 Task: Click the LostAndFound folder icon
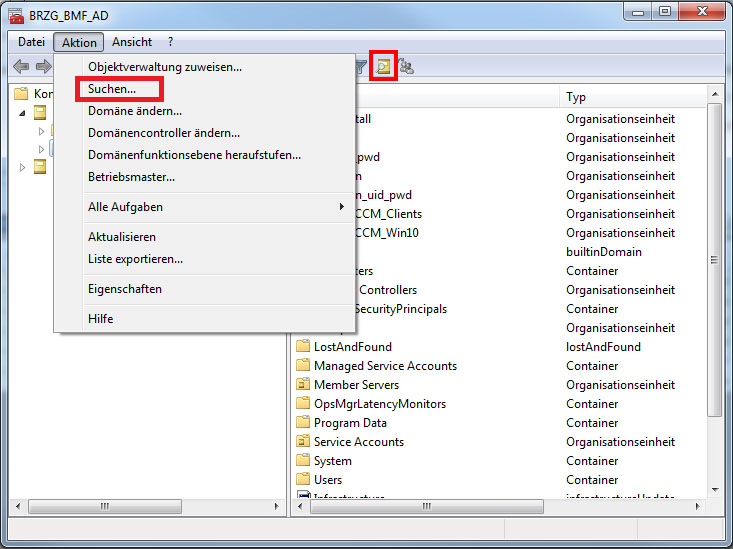[304, 347]
